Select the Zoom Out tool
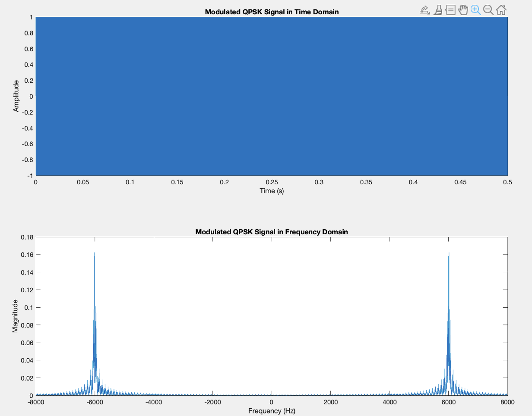Screen dimensions: 532x416 (488, 9)
